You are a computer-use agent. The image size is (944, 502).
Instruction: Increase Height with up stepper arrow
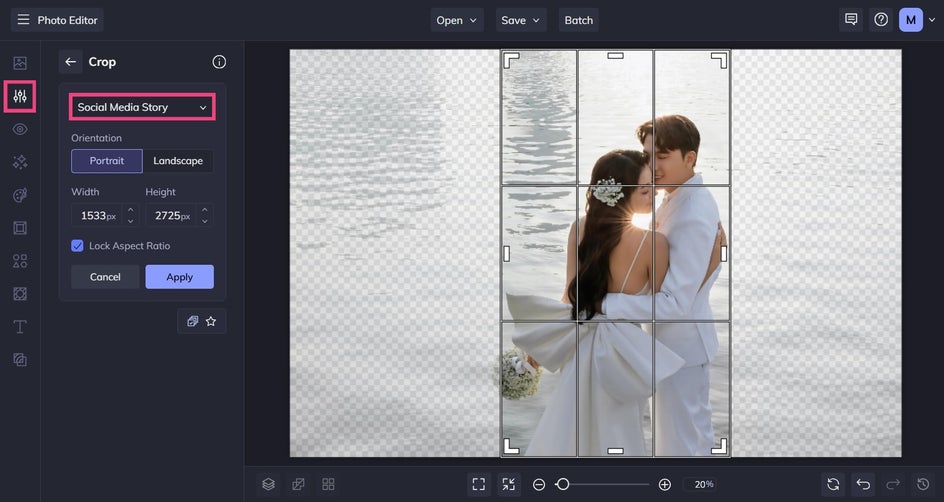205,209
